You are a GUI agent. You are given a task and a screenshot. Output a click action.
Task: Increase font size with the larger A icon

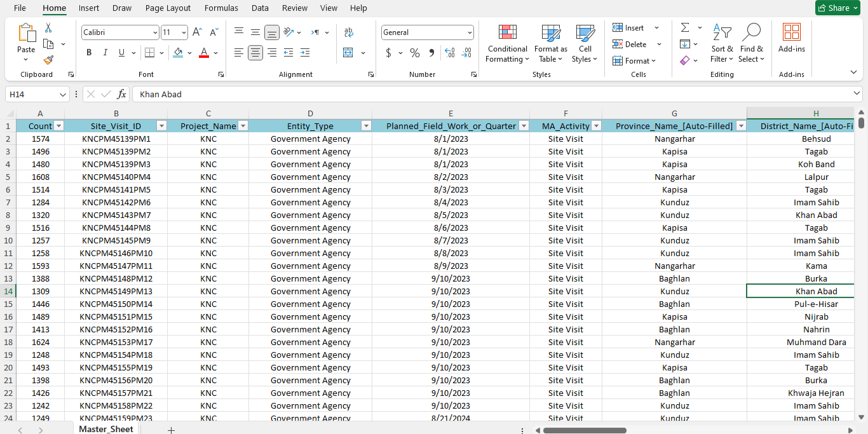[x=197, y=32]
